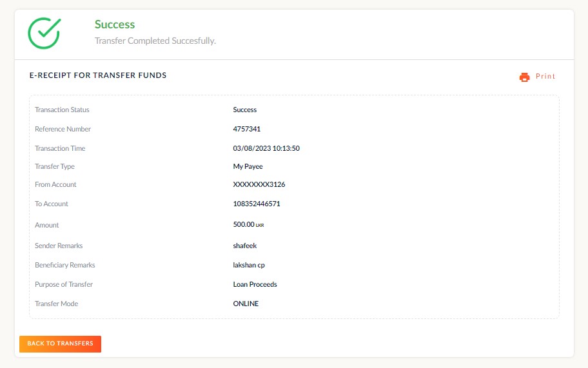Click the masked From Account value XXXXXXXX3126
Viewport: 588px width, 368px height.
[259, 184]
